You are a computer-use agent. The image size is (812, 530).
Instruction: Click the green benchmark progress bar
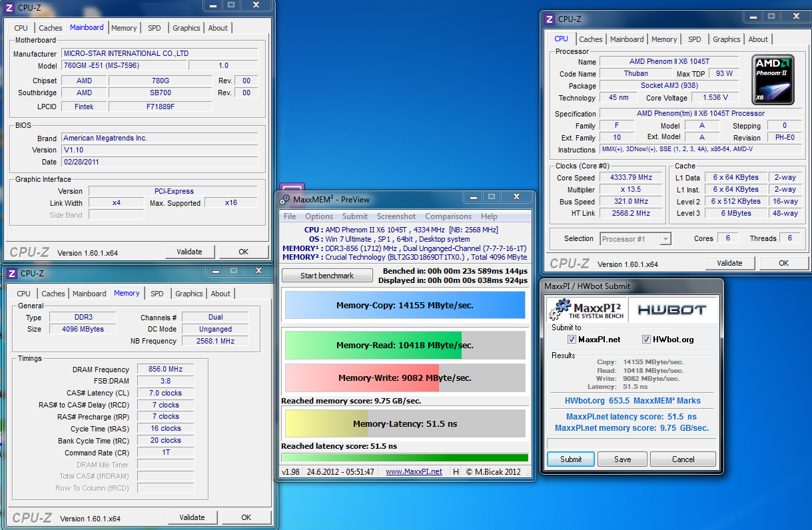tap(404, 457)
